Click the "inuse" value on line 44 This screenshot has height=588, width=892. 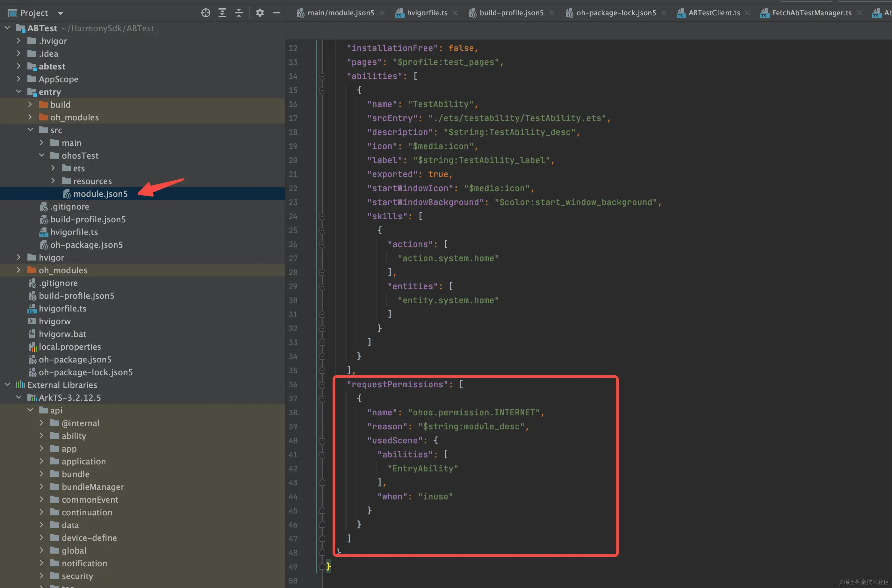(x=435, y=497)
